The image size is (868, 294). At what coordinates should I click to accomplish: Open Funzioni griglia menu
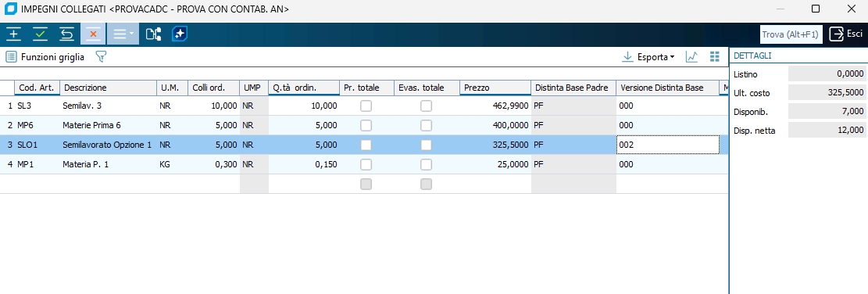coord(45,56)
